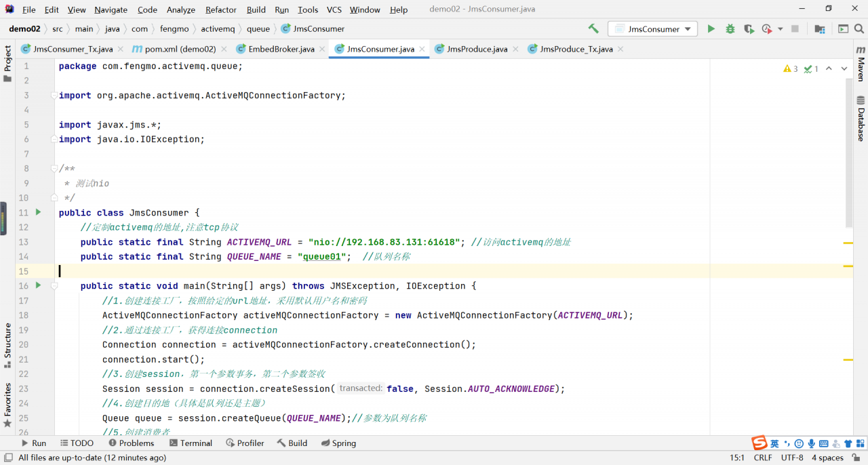This screenshot has width=868, height=465.
Task: Run JmsConsumer with the green play icon
Action: click(x=711, y=28)
